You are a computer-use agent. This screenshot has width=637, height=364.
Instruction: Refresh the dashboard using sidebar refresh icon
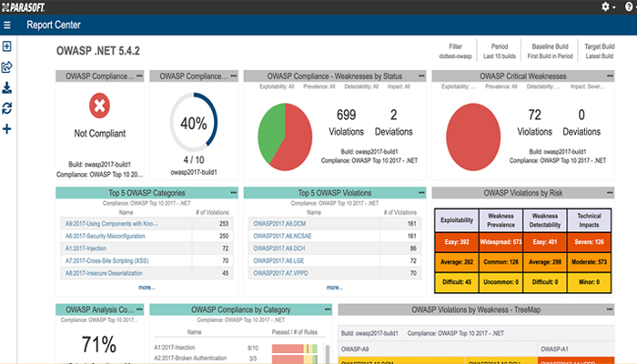7,107
